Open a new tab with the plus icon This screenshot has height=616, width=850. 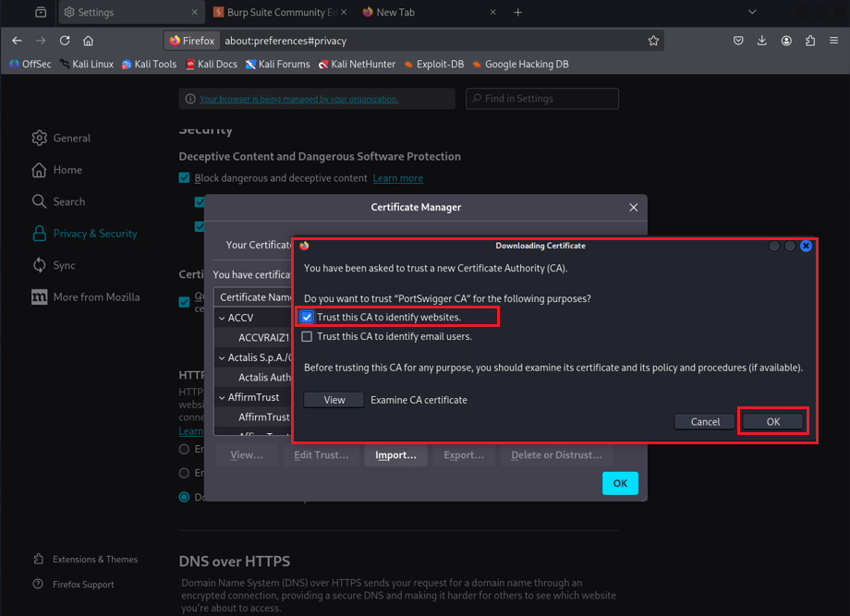517,12
